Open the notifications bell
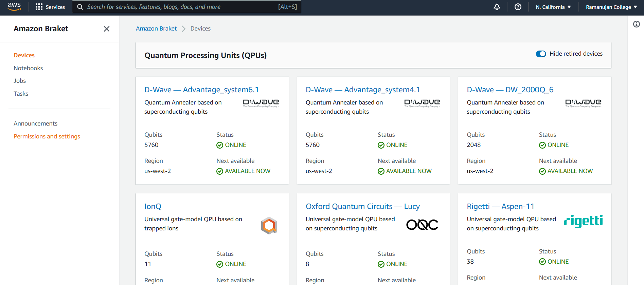This screenshot has width=644, height=285. tap(497, 7)
